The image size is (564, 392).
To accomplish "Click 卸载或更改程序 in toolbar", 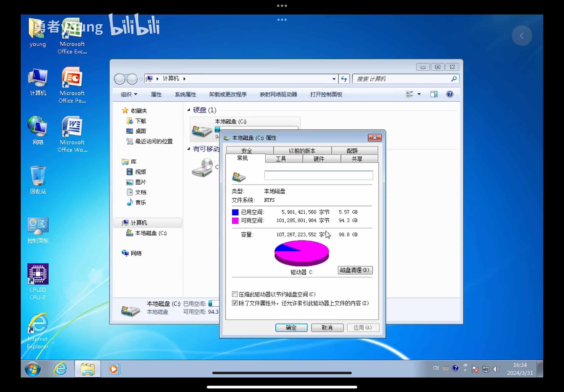I will point(228,94).
